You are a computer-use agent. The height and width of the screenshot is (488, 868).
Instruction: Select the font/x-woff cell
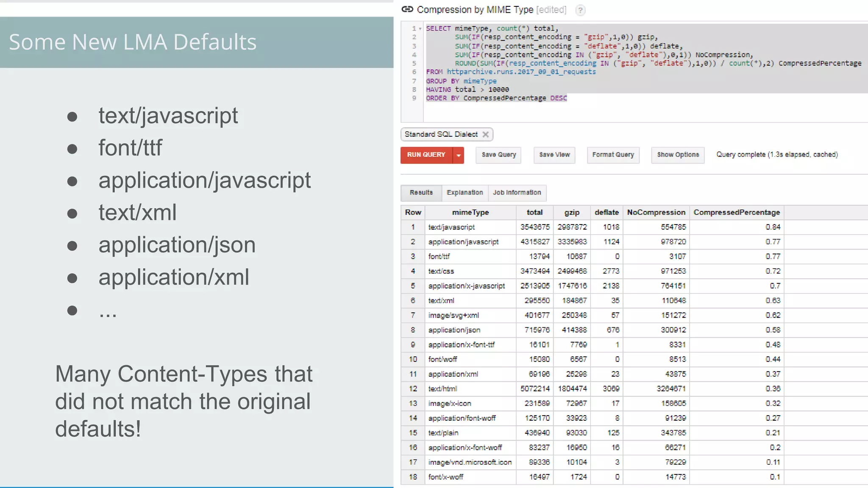click(x=470, y=477)
